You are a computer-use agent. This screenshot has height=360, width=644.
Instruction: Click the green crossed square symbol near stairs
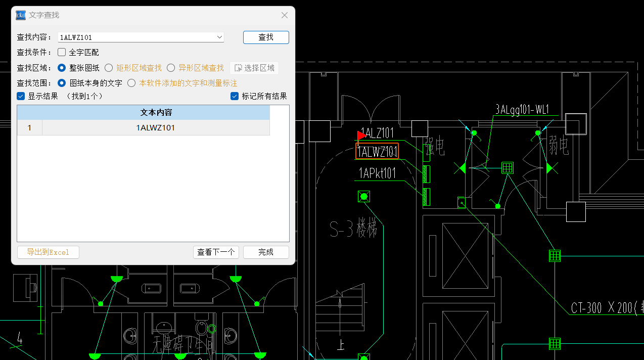[x=363, y=197]
